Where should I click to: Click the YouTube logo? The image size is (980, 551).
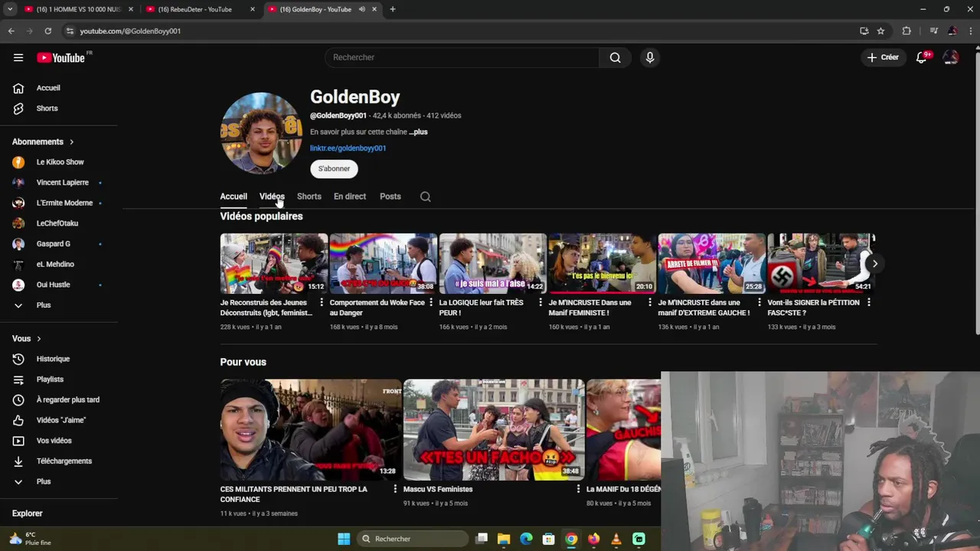click(x=61, y=57)
